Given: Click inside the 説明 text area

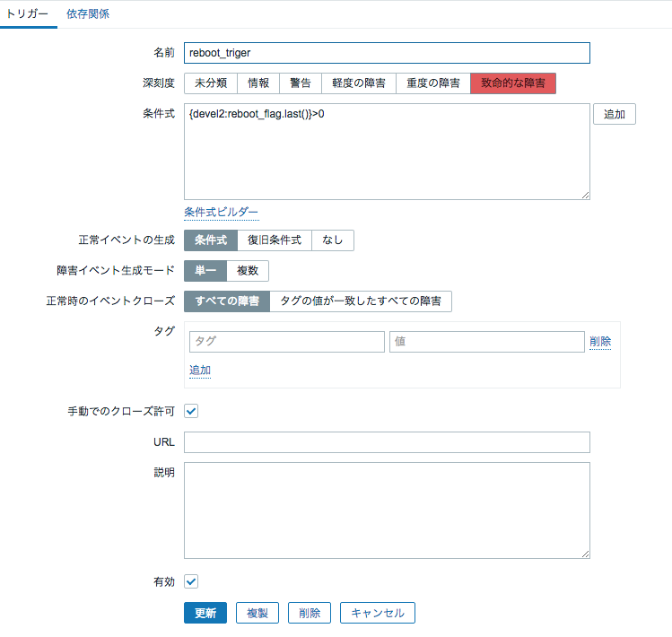Looking at the screenshot, I should pyautogui.click(x=387, y=510).
